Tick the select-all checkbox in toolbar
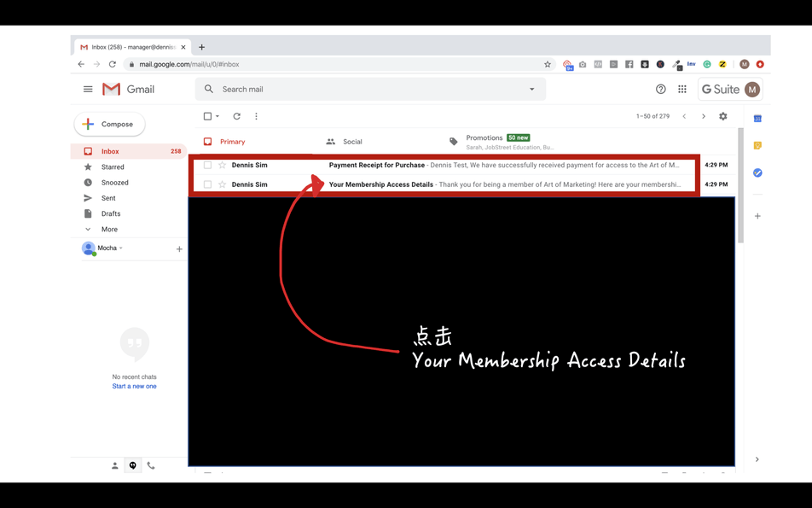 click(207, 116)
